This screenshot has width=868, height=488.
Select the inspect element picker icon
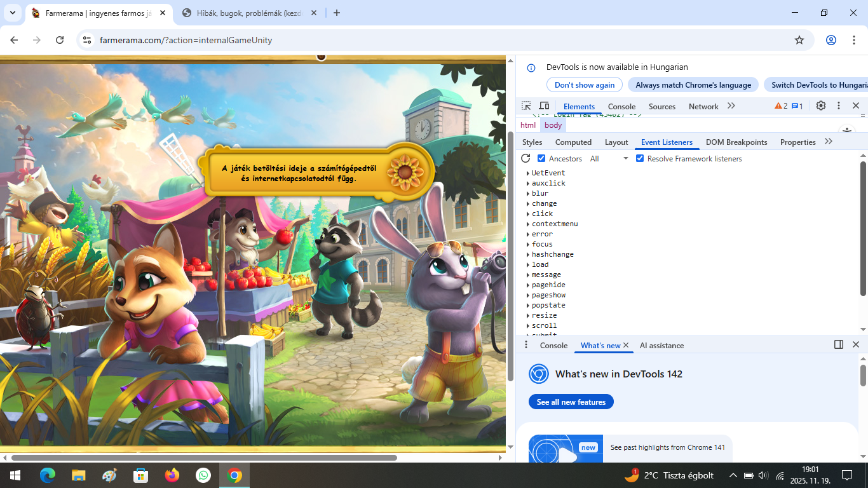(x=526, y=106)
